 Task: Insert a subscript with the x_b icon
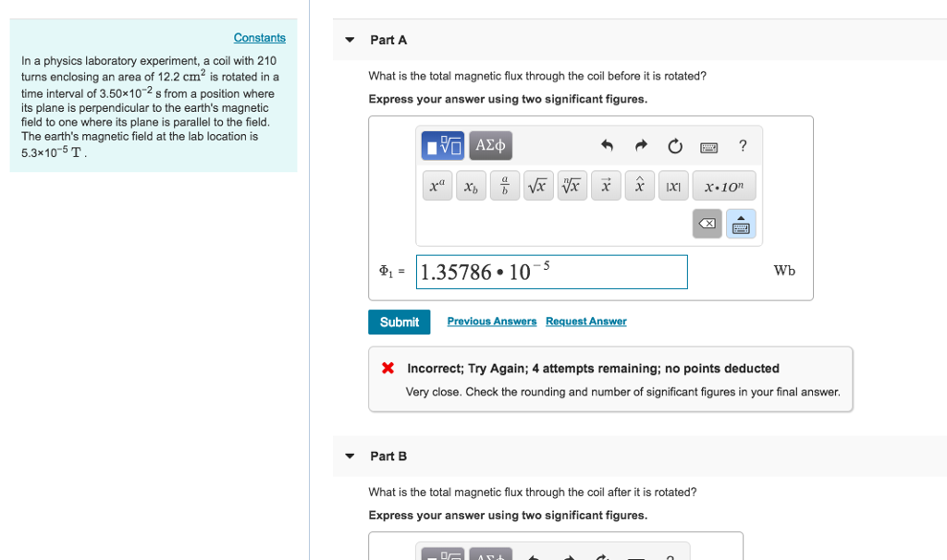pyautogui.click(x=471, y=185)
